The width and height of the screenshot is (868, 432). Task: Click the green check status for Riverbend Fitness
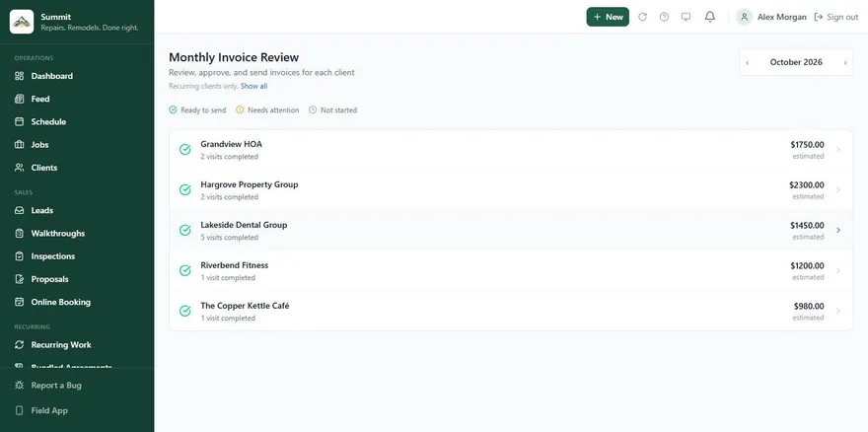pyautogui.click(x=184, y=271)
